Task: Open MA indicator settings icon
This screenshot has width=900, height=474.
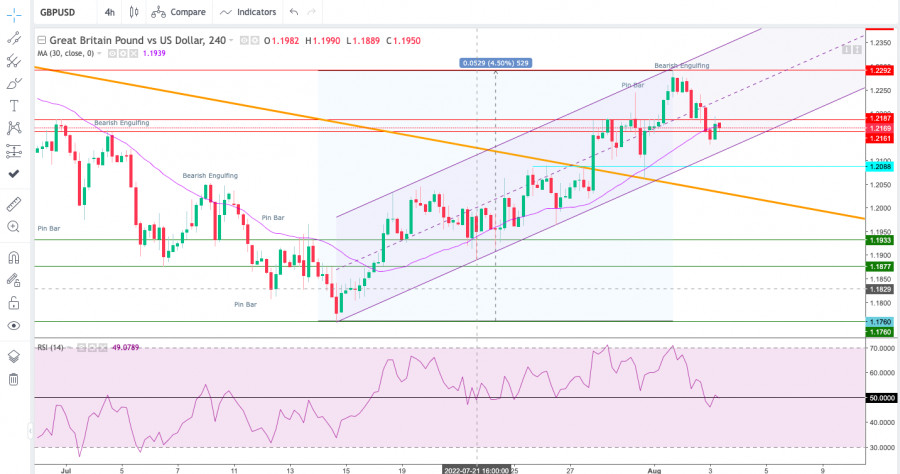Action: (123, 53)
